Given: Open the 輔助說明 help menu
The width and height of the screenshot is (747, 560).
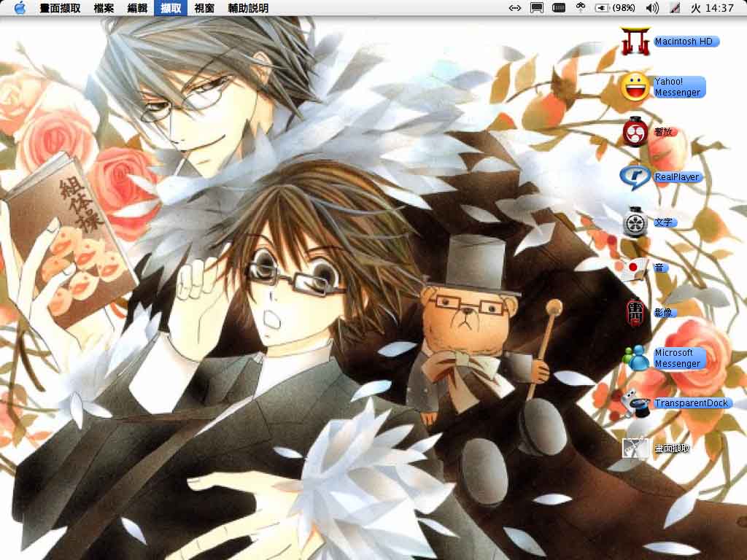Looking at the screenshot, I should (x=248, y=8).
